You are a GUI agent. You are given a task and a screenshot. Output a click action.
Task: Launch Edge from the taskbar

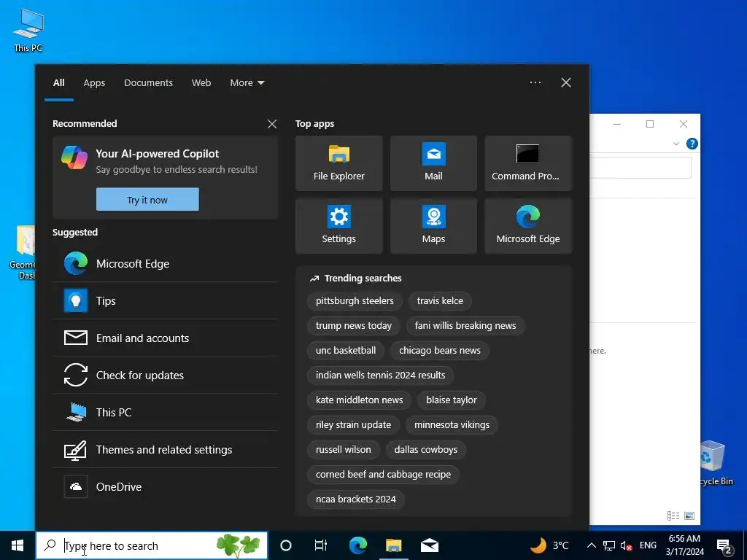tap(357, 545)
